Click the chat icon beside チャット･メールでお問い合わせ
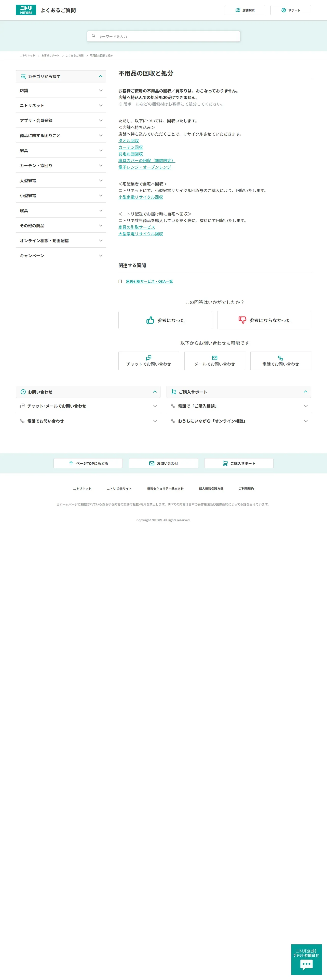Screen dimensions: 327x980 (22, 406)
